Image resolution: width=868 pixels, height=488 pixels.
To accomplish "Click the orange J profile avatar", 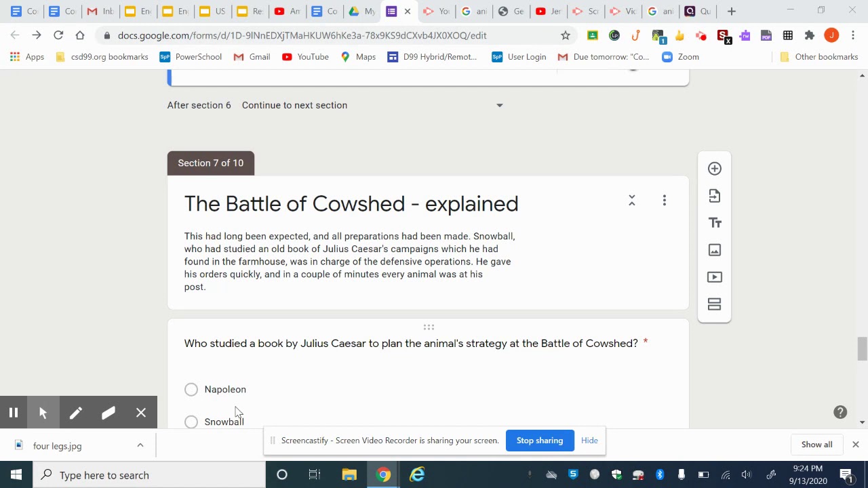I will tap(831, 35).
